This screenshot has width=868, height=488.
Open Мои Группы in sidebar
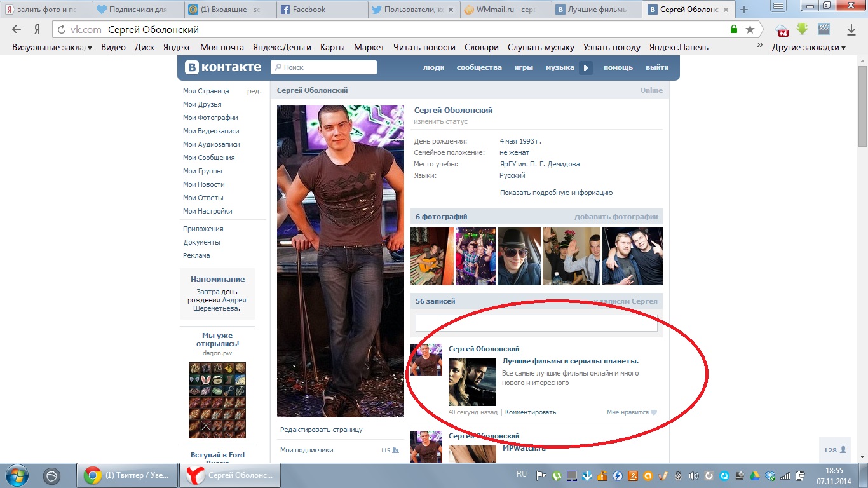click(x=202, y=171)
